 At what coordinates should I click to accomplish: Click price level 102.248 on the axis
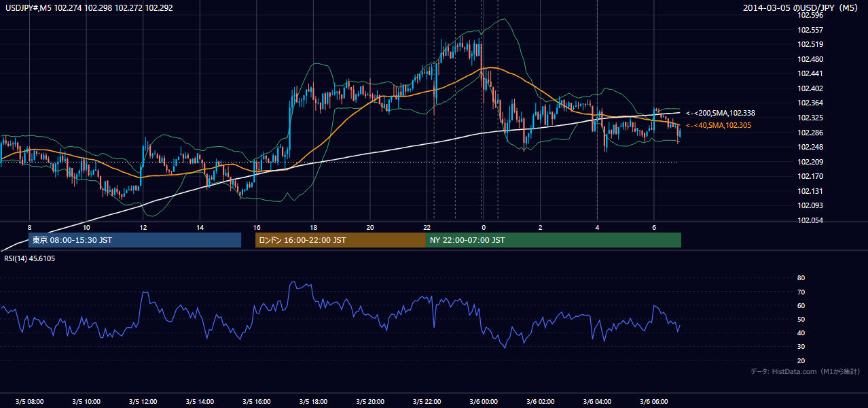point(809,147)
